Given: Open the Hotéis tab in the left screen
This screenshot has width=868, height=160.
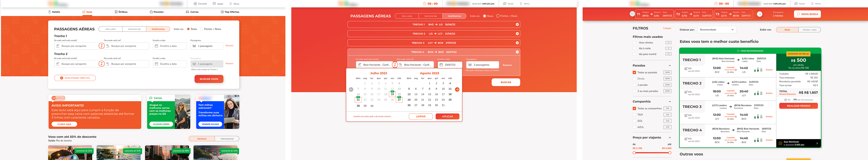Looking at the screenshot, I should coord(54,12).
